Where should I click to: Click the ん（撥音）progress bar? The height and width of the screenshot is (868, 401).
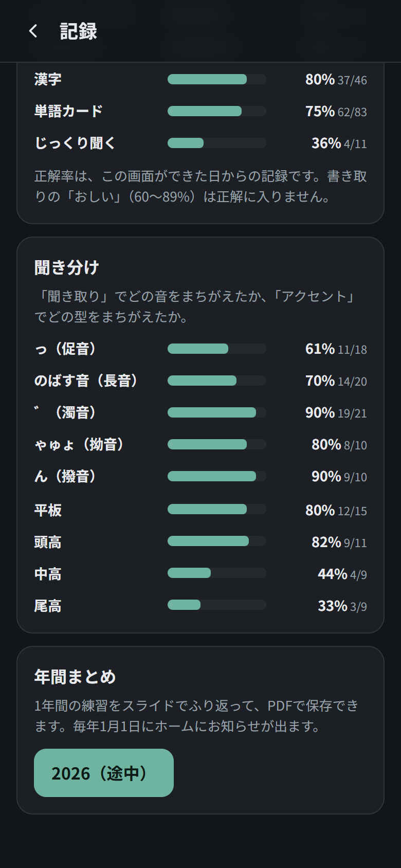pos(216,476)
